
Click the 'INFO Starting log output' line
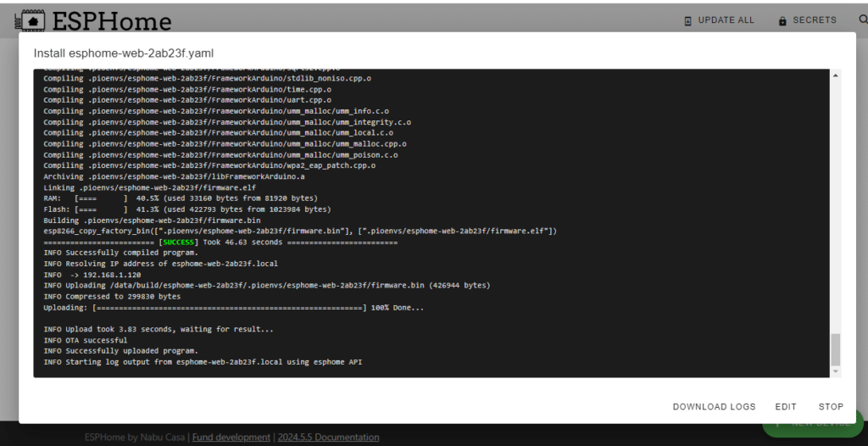click(203, 362)
